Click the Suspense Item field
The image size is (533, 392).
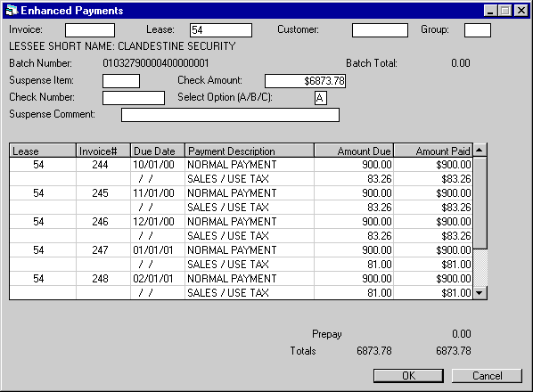point(121,81)
